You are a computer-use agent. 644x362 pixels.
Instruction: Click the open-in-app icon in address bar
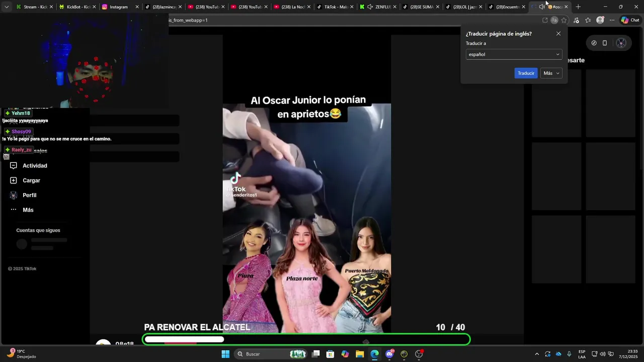pyautogui.click(x=545, y=20)
